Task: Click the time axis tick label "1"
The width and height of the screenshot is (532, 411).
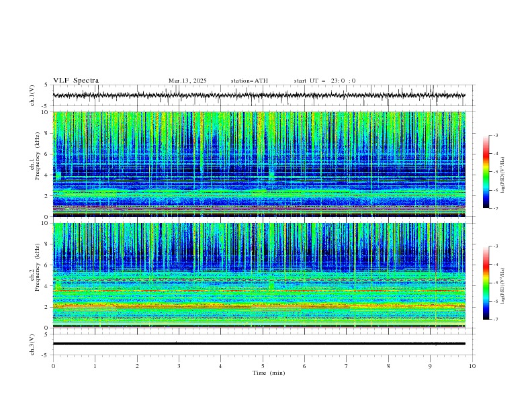Action: click(x=95, y=366)
